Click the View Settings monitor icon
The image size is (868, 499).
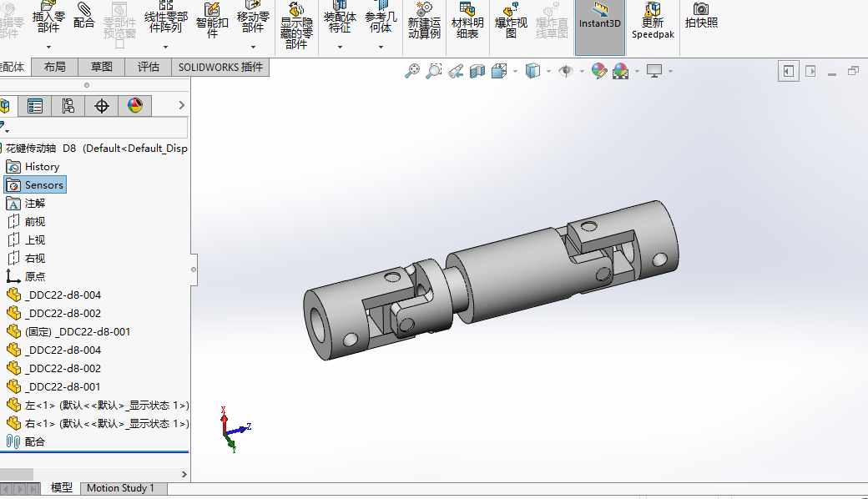click(x=654, y=71)
